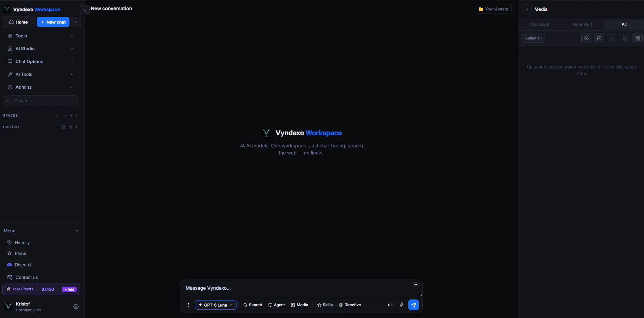Switch to the Generated media tab

click(582, 24)
